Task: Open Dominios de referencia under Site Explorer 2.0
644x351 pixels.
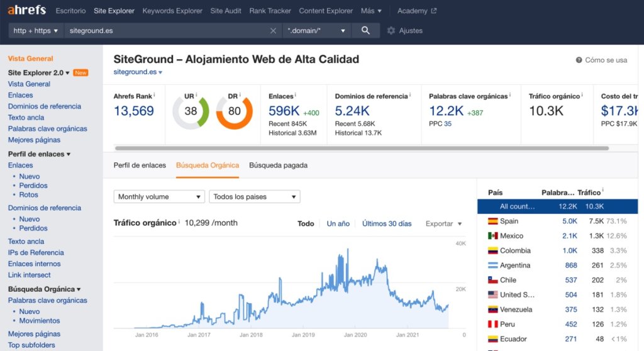Action: click(x=45, y=106)
